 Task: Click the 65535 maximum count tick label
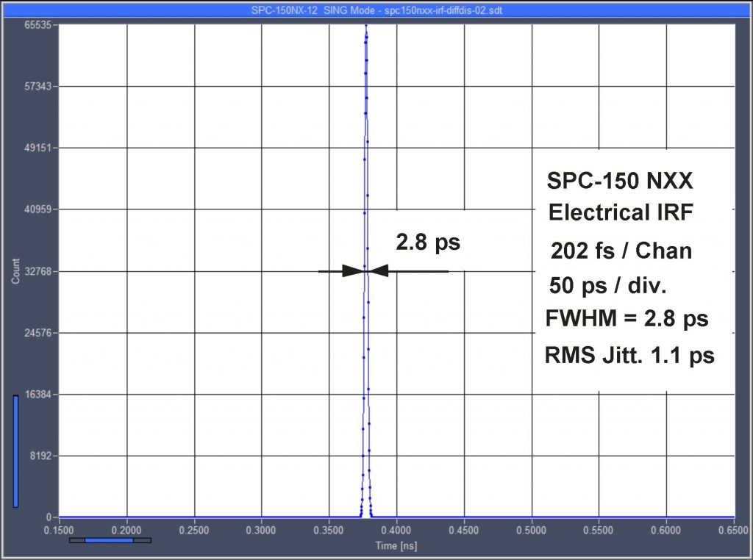38,24
